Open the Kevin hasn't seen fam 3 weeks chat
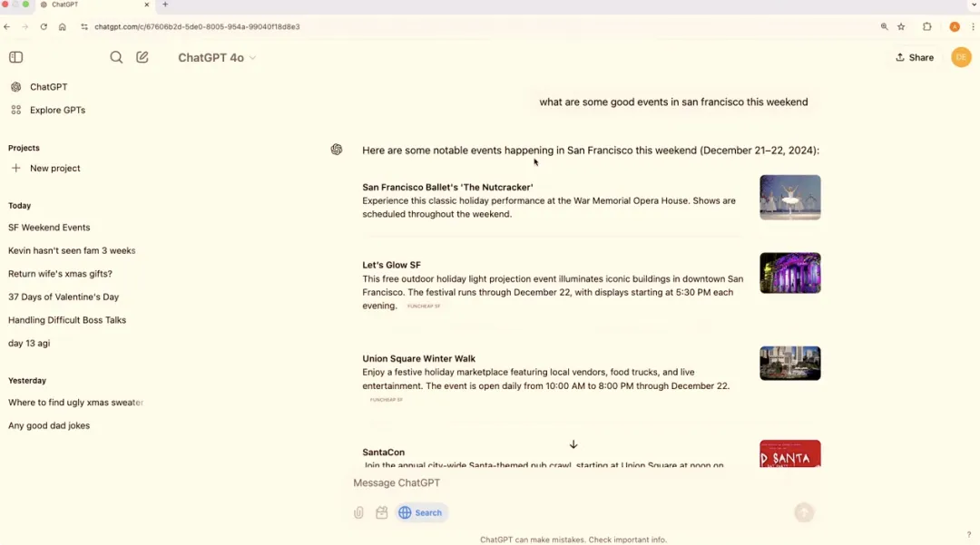980x545 pixels. [72, 250]
